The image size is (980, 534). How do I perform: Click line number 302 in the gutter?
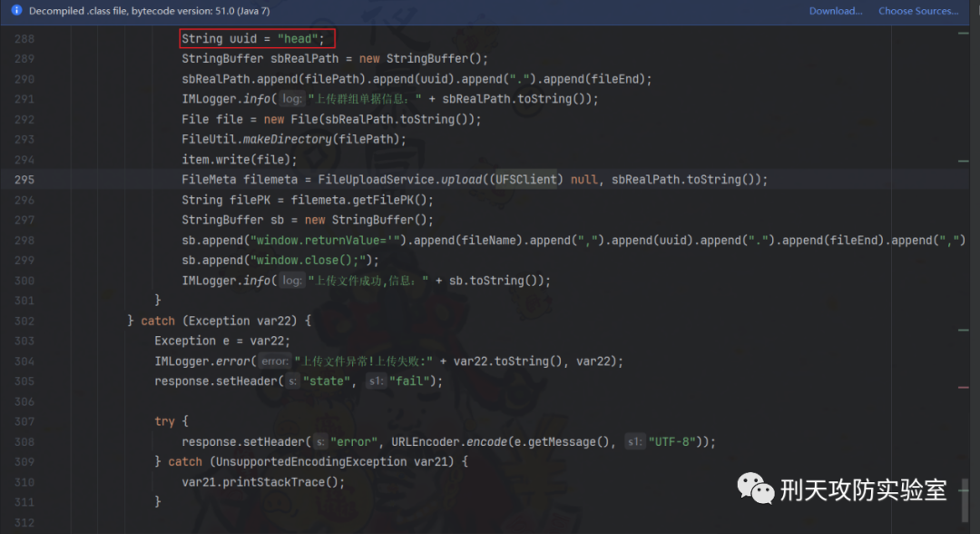[x=24, y=321]
